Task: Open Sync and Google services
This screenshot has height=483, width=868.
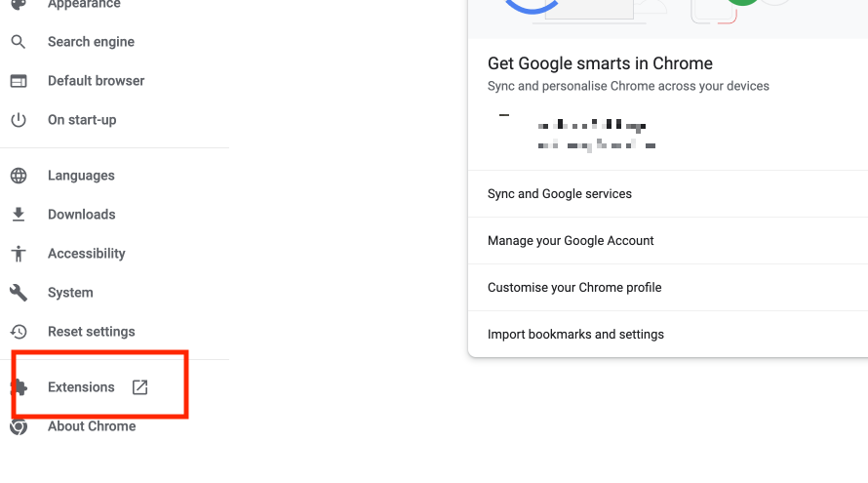Action: click(668, 194)
